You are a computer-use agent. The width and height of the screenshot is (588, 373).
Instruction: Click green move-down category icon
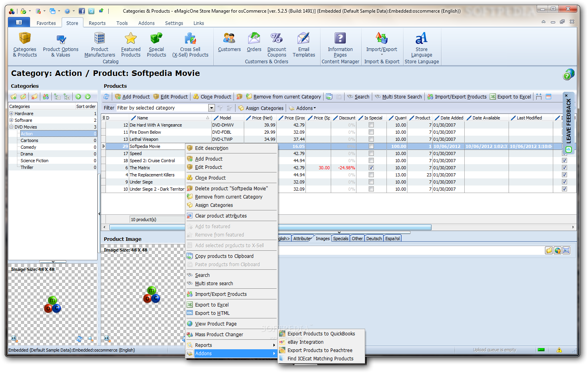(x=88, y=97)
